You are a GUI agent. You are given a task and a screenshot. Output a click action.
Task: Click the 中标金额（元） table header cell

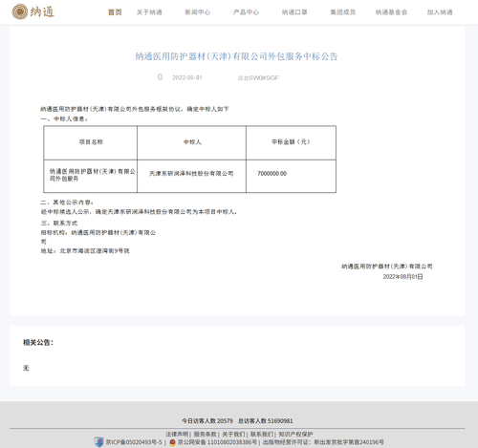pos(291,142)
